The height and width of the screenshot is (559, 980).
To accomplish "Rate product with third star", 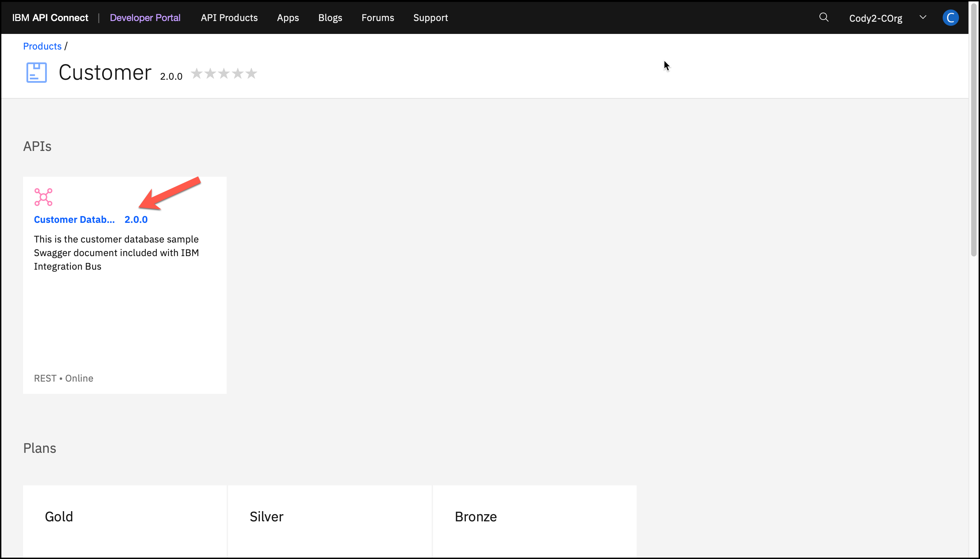I will 224,73.
